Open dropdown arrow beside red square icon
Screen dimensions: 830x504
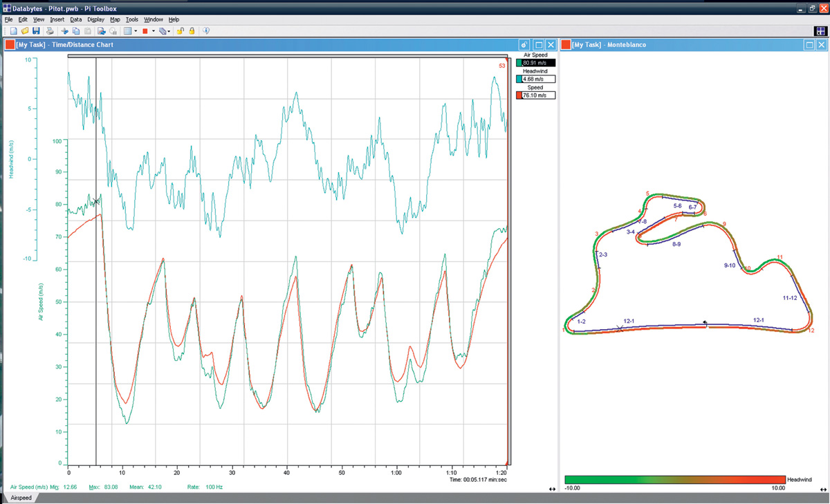click(x=153, y=31)
